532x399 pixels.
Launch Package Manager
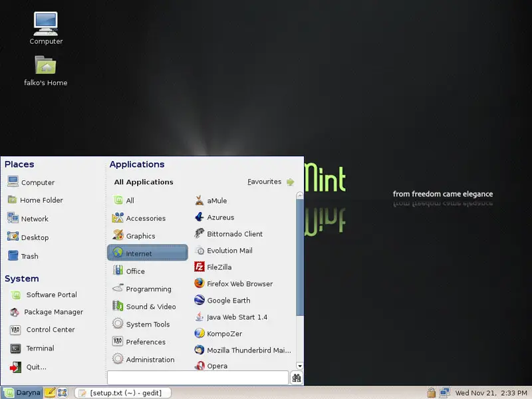[47, 312]
